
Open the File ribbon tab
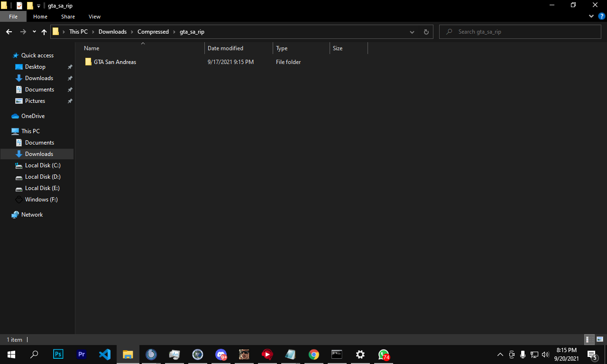point(13,17)
